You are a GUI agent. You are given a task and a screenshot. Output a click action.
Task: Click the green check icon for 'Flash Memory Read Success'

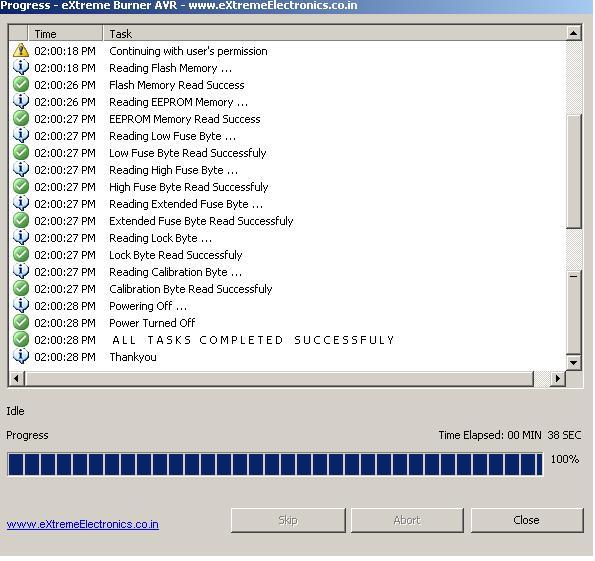click(21, 85)
